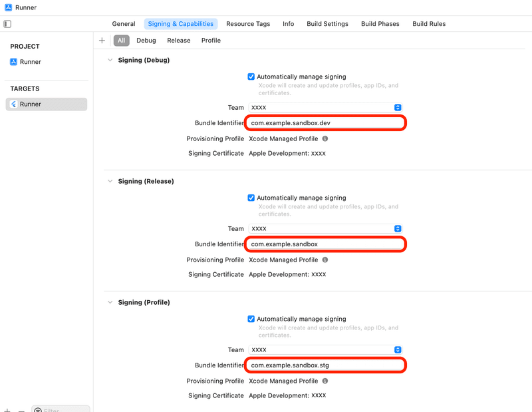Click the Profile Bundle Identifier field
The width and height of the screenshot is (532, 412).
(326, 365)
